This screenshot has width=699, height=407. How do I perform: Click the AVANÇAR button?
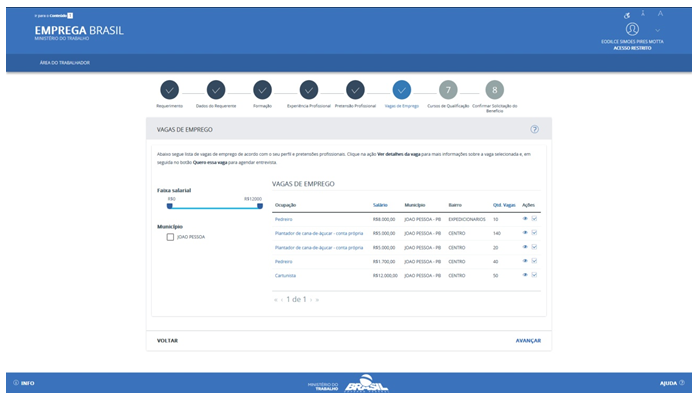(x=527, y=340)
